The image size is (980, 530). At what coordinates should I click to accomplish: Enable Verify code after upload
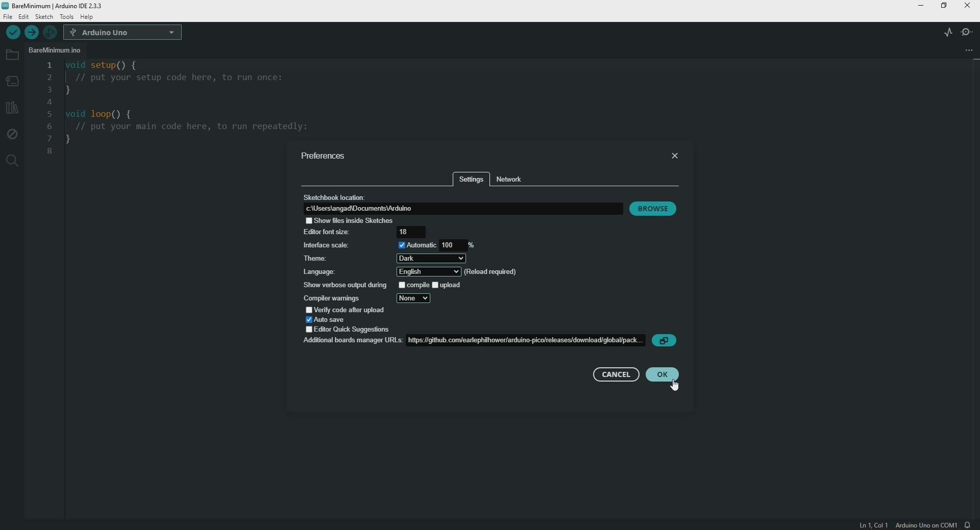[x=309, y=310]
